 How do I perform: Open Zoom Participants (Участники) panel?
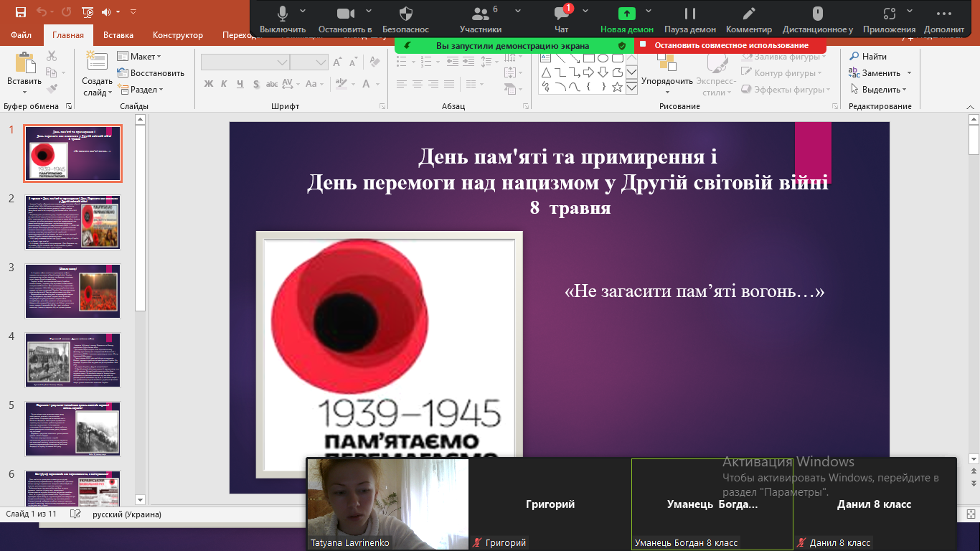pyautogui.click(x=479, y=14)
